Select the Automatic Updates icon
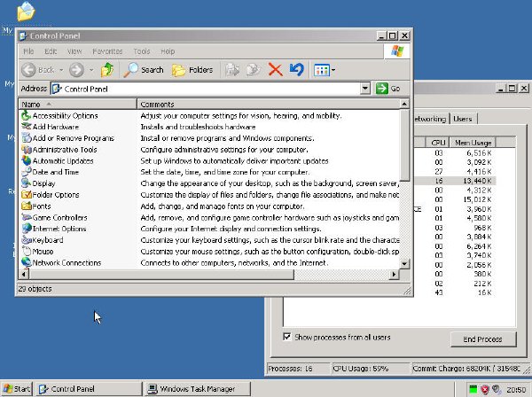 coord(26,160)
